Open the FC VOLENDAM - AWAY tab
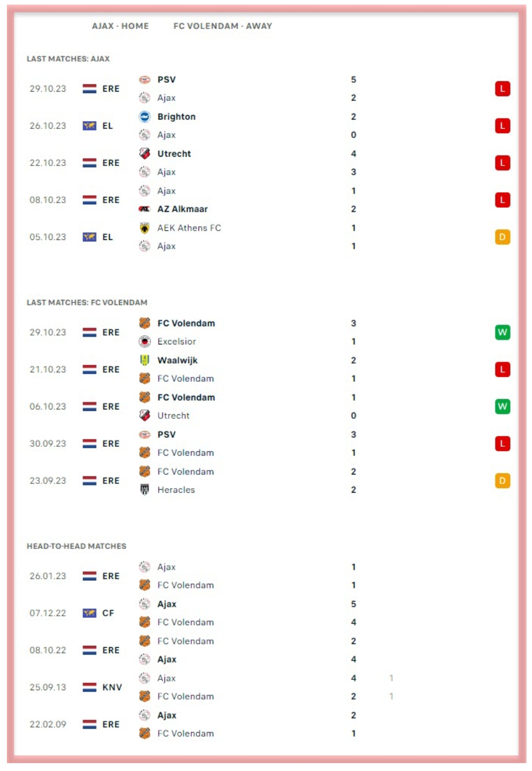 (222, 26)
